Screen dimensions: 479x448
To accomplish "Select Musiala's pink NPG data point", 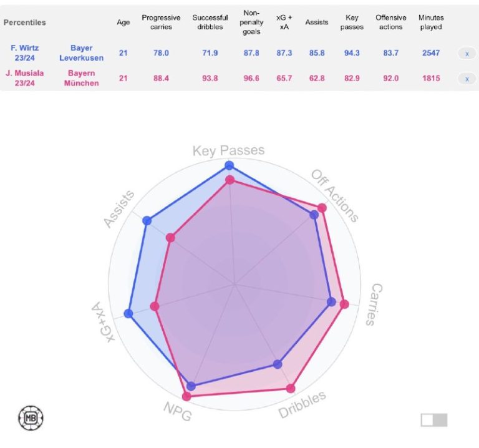I will tap(186, 396).
